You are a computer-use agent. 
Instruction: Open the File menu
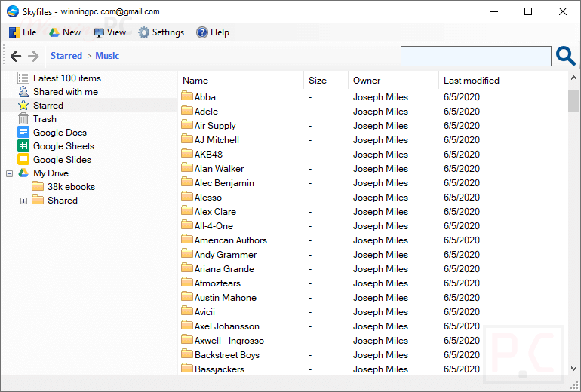click(23, 32)
